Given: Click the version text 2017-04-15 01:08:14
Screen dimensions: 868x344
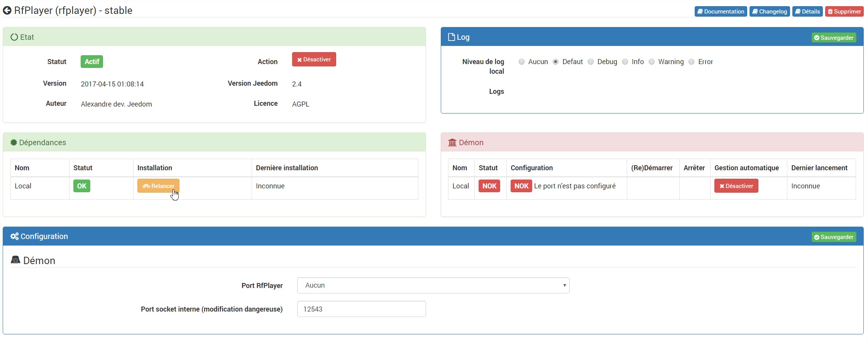Looking at the screenshot, I should [x=112, y=84].
